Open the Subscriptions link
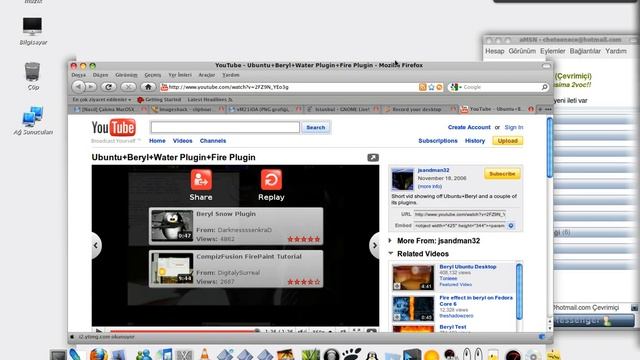Screen dimensions: 640x360 coord(438,141)
